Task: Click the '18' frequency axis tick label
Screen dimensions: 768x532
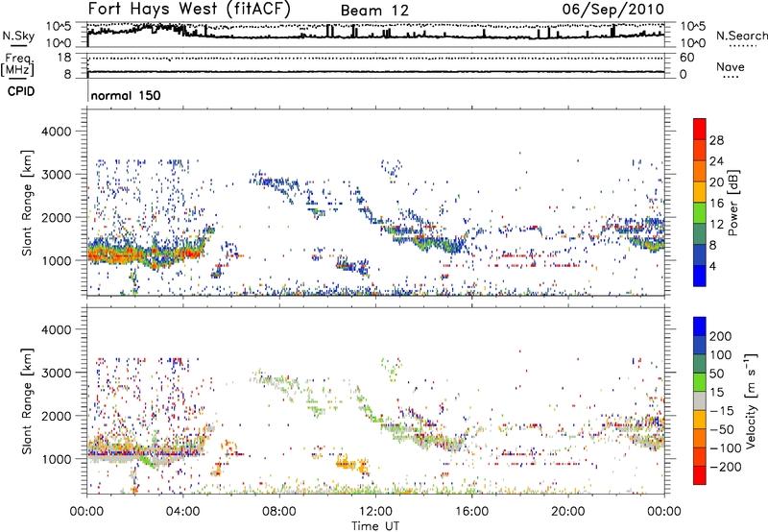Action: tap(64, 58)
